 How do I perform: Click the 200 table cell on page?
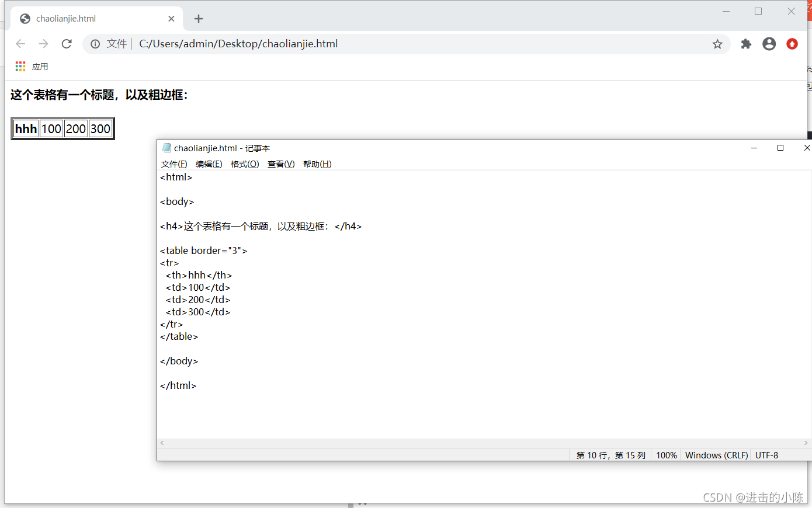pos(76,128)
